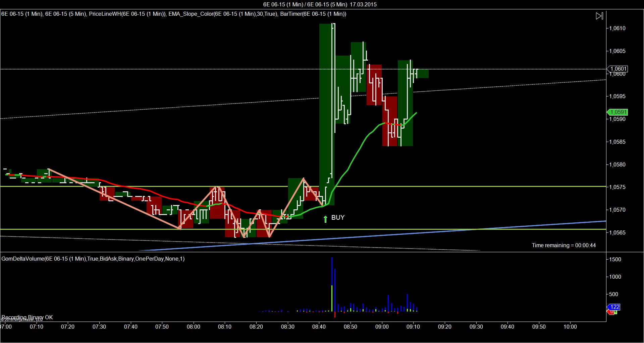
Task: Click the 1000 volume axis label
Action: tap(615, 277)
